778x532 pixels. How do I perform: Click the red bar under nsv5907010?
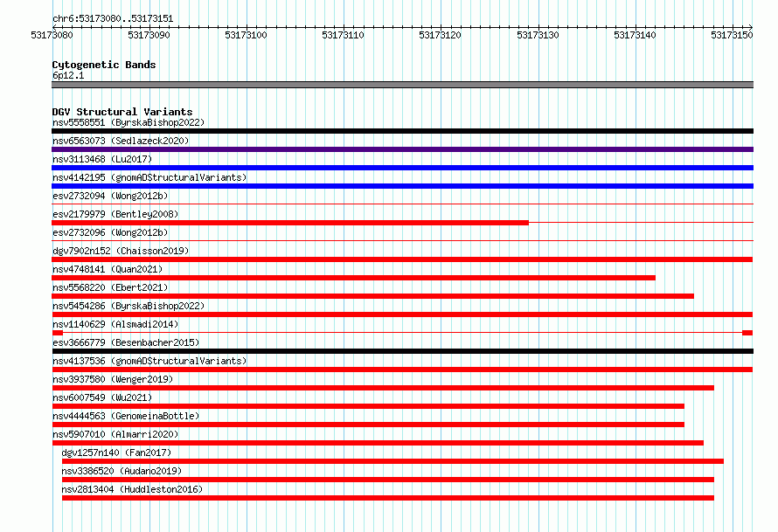pyautogui.click(x=378, y=443)
